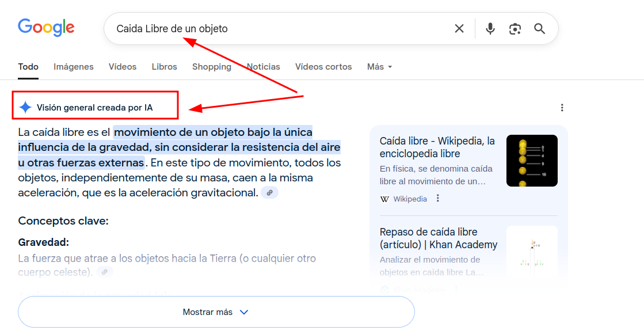The image size is (644, 334).
Task: Click snippet 'En física, se denomina caída'
Action: click(436, 169)
